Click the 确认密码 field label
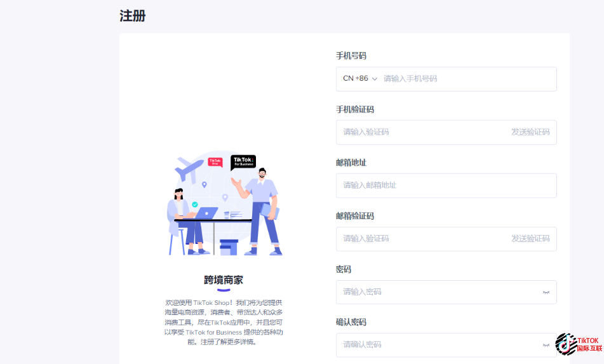This screenshot has width=604, height=364. 351,322
